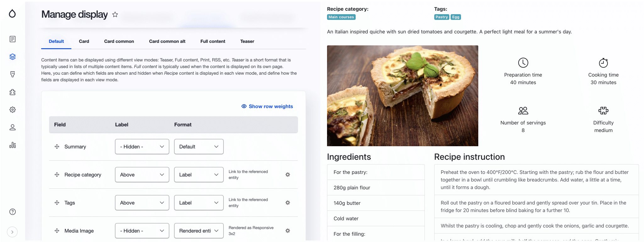The height and width of the screenshot is (242, 644).
Task: Open the Appearance brush sidebar icon
Action: (x=13, y=74)
